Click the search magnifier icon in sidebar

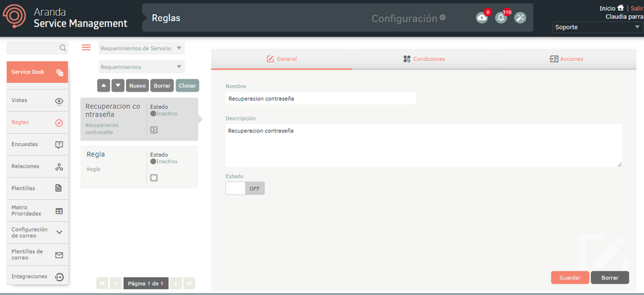(63, 48)
